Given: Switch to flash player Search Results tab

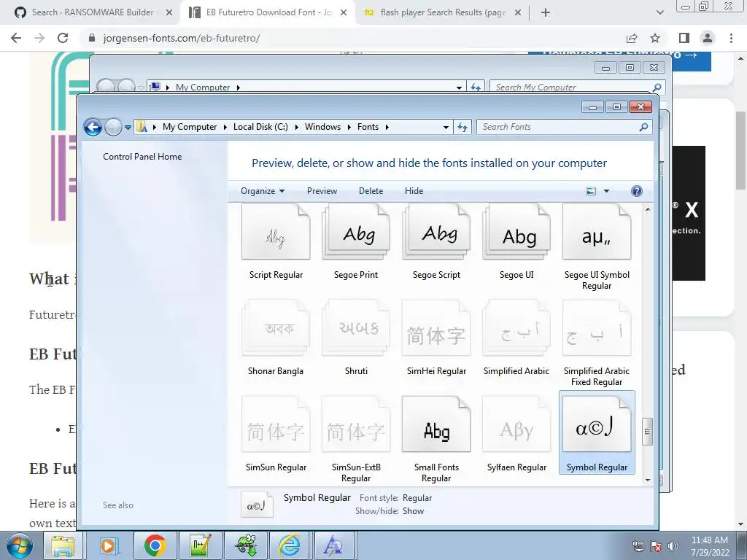Looking at the screenshot, I should coord(442,12).
